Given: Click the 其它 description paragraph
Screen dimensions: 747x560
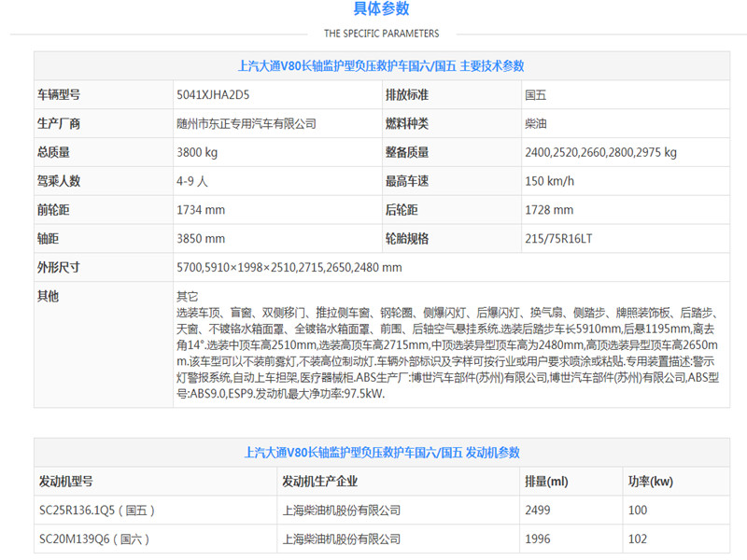Looking at the screenshot, I should pyautogui.click(x=447, y=344).
